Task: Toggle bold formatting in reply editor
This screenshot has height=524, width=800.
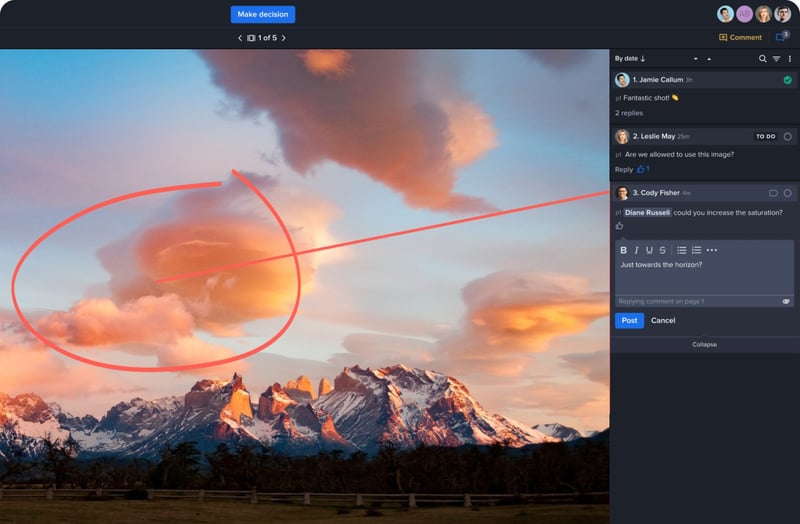Action: [624, 250]
